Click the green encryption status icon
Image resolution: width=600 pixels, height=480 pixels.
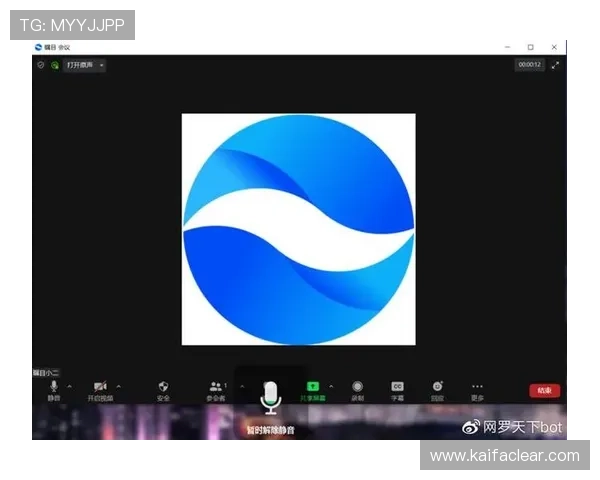[55, 65]
